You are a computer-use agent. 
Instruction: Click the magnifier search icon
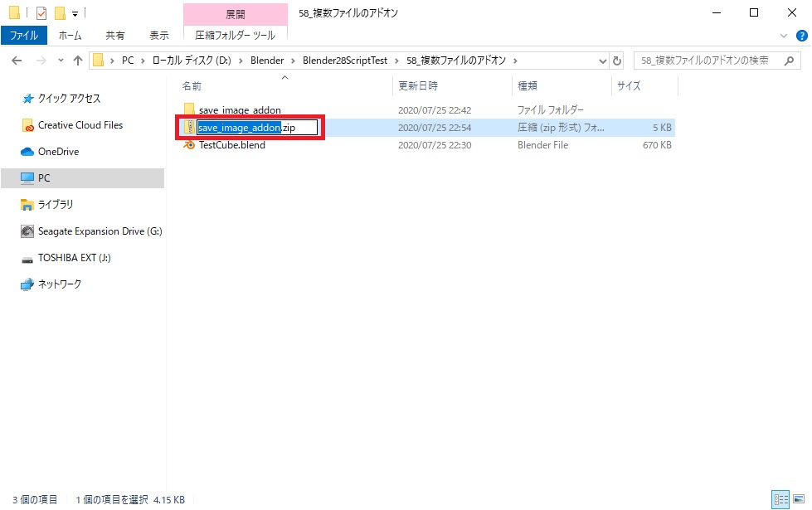coord(790,61)
